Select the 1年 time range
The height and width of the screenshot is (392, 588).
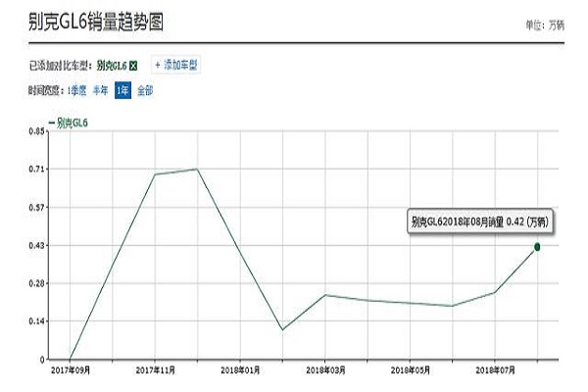tap(123, 90)
